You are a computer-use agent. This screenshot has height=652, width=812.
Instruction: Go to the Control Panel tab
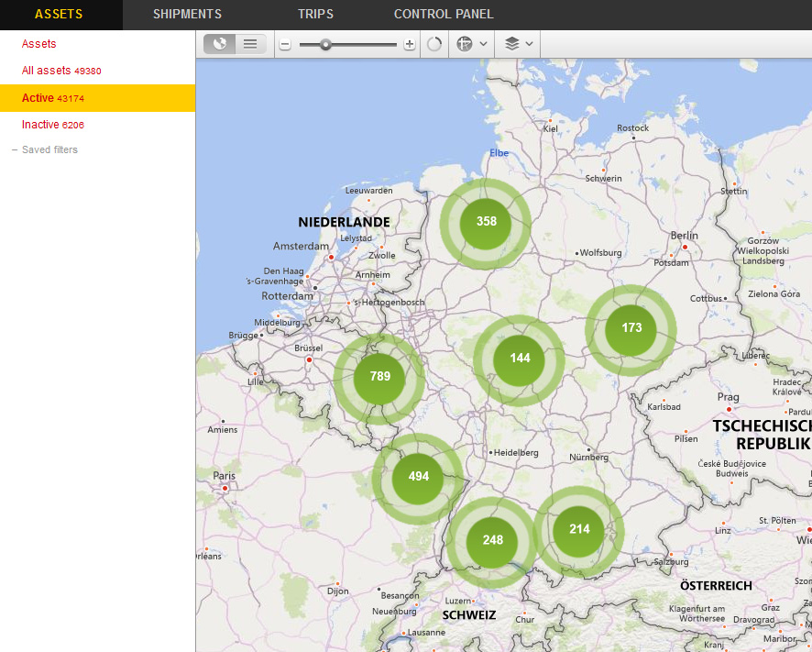coord(444,15)
